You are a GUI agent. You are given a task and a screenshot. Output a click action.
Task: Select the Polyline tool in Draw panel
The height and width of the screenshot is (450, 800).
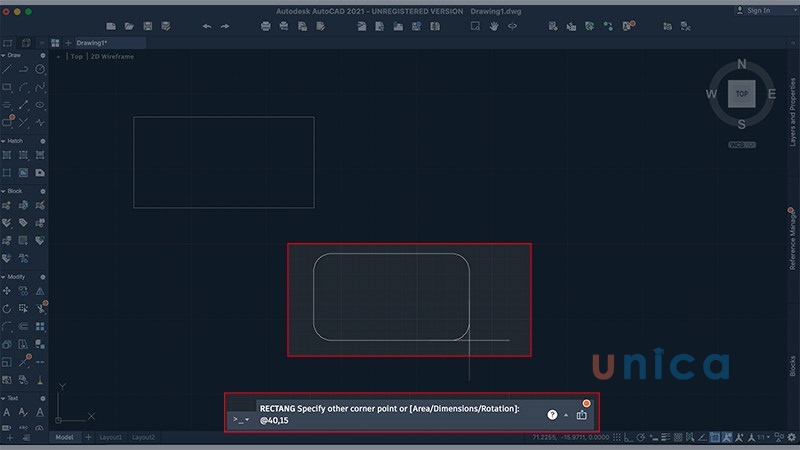coord(23,69)
